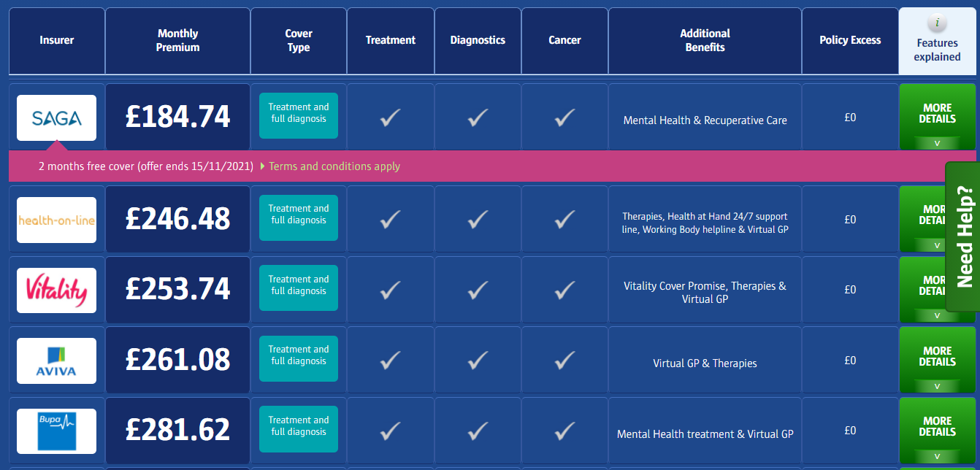Open the Terms and conditions apply link
Viewport: 980px width, 470px height.
334,166
